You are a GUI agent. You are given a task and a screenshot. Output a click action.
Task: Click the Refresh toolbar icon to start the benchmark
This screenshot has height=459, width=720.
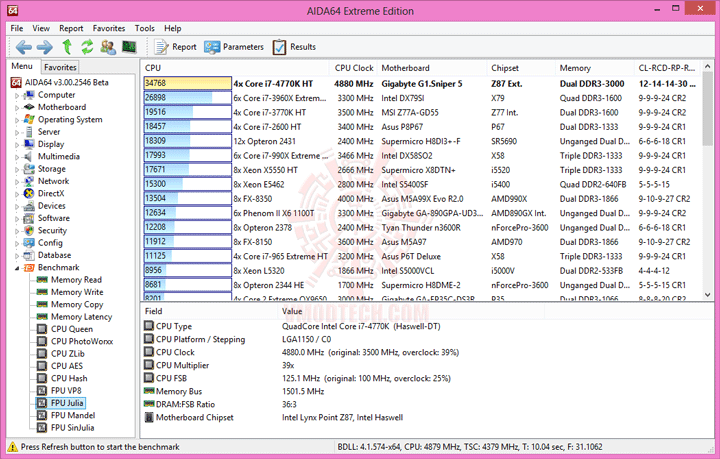(x=87, y=47)
